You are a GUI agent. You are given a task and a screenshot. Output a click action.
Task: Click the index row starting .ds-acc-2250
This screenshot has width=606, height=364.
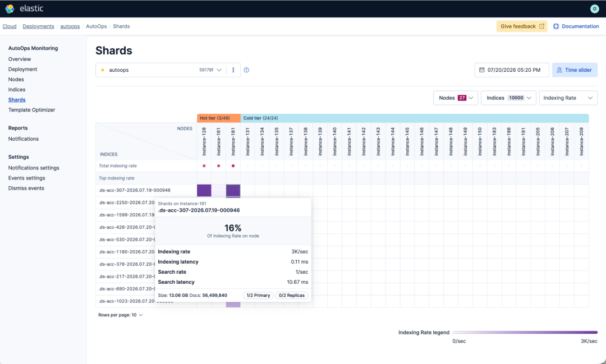pos(127,202)
